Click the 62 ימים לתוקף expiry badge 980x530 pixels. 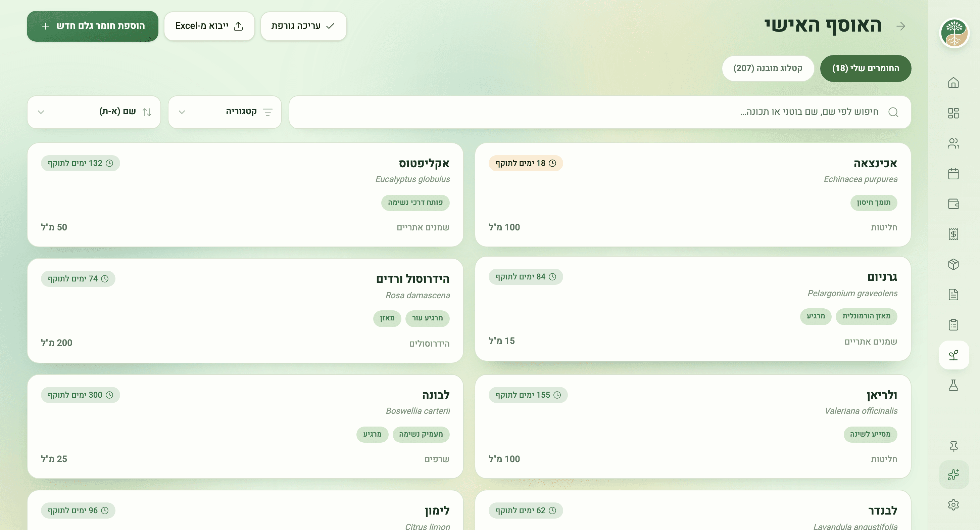pyautogui.click(x=526, y=511)
